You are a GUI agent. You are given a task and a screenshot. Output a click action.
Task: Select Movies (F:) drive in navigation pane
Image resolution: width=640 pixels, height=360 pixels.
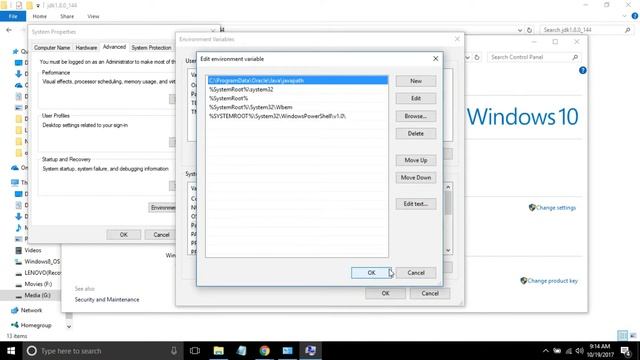click(38, 284)
